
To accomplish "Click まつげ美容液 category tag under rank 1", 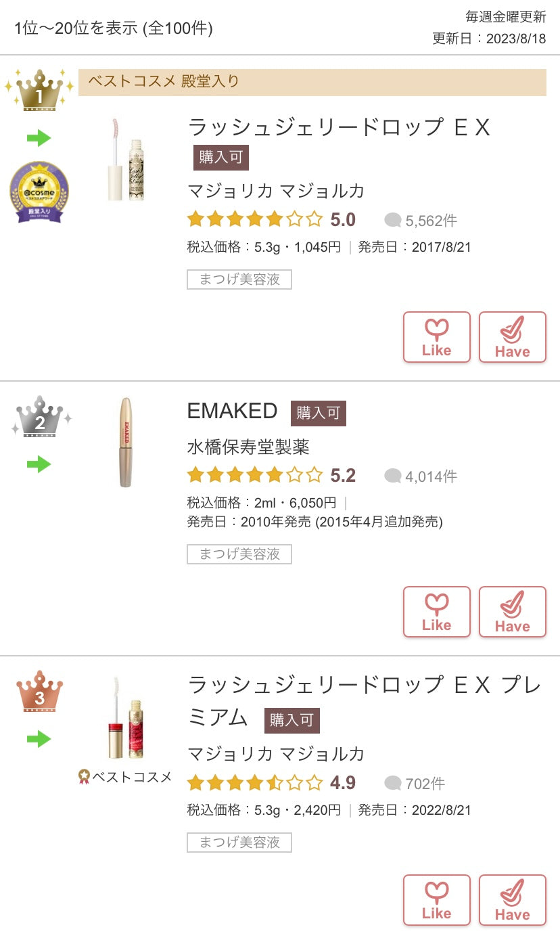I will (239, 279).
